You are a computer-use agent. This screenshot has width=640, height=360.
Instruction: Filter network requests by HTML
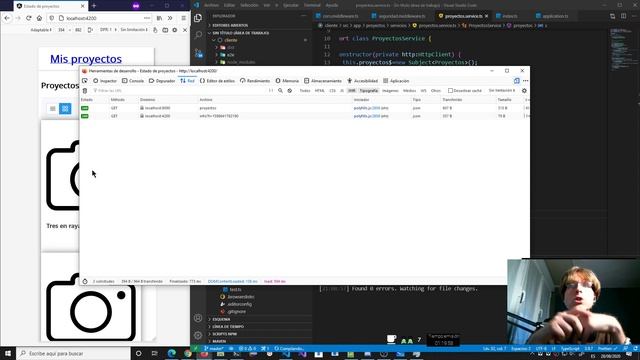[320, 91]
